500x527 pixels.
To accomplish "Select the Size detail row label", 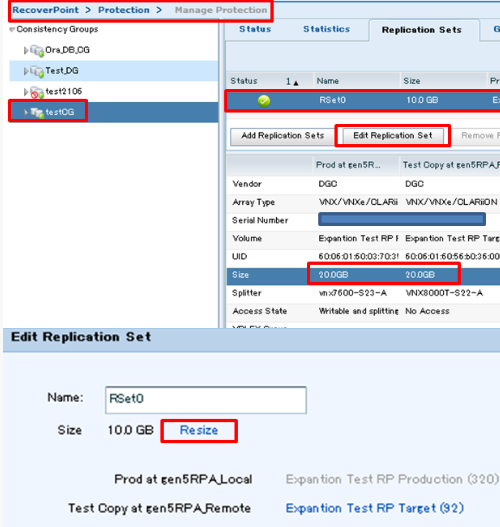I will 240,275.
